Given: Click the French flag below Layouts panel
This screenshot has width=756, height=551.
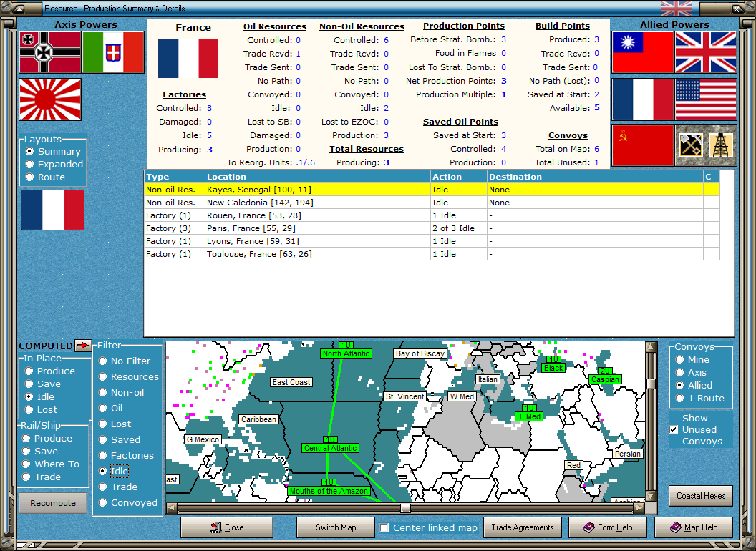Looking at the screenshot, I should [x=53, y=210].
